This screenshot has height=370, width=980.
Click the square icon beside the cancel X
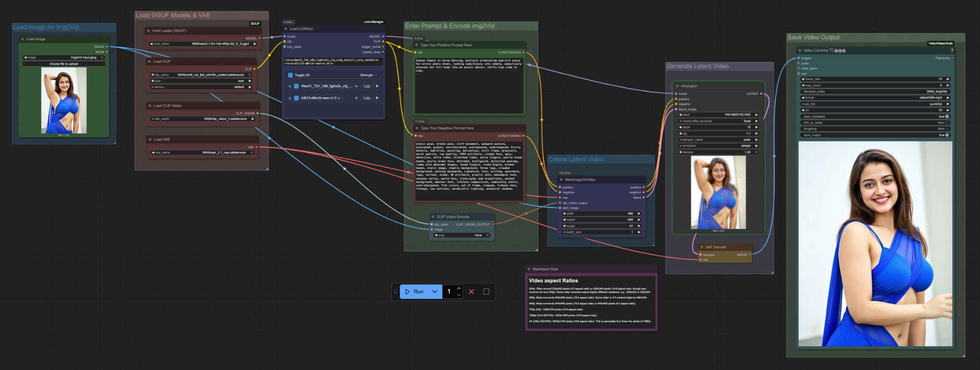point(486,292)
